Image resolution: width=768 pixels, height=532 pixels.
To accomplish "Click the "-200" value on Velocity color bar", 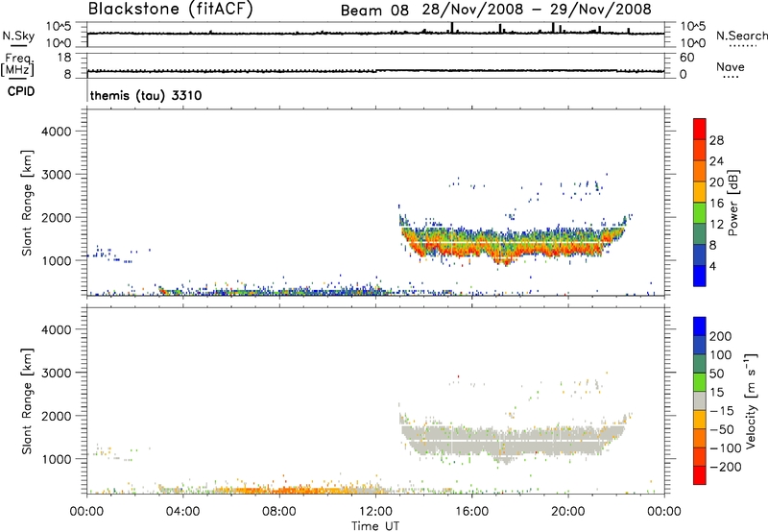I will (726, 467).
